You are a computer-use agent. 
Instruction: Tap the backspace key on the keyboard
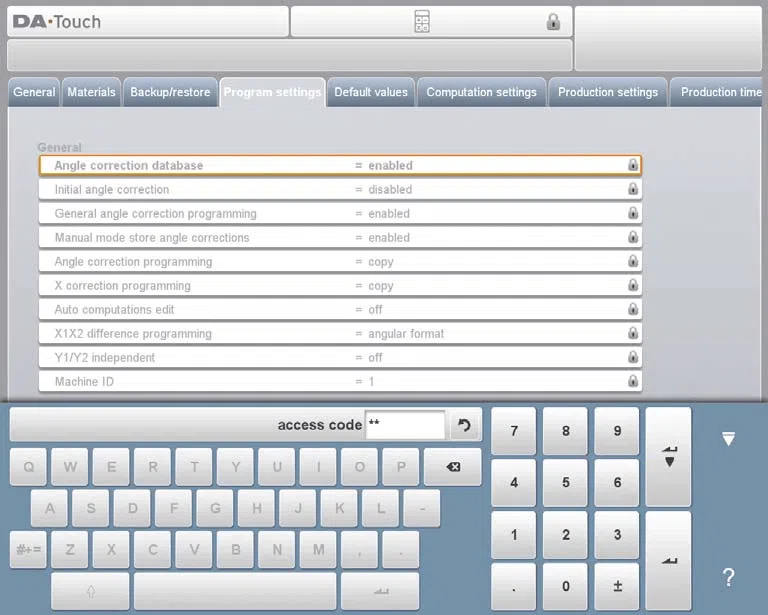point(453,467)
